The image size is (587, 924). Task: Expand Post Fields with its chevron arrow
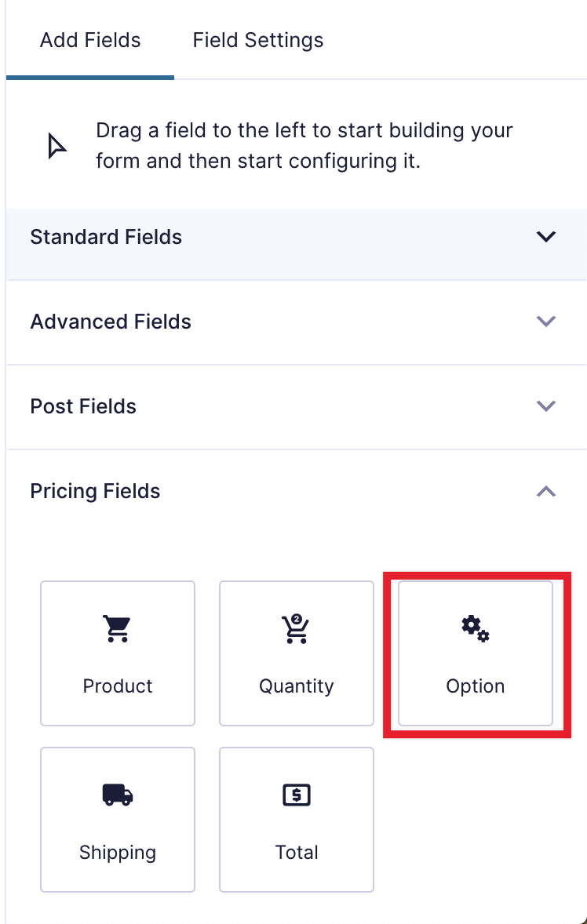(x=545, y=406)
